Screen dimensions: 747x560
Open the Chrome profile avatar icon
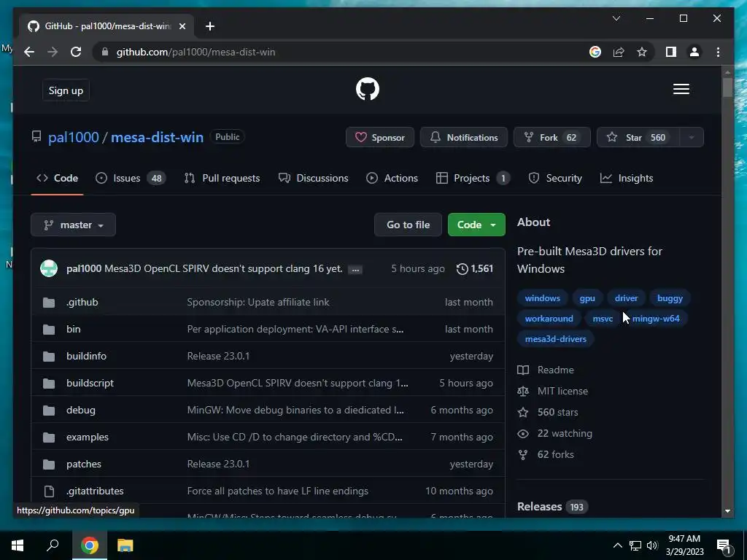pos(694,52)
